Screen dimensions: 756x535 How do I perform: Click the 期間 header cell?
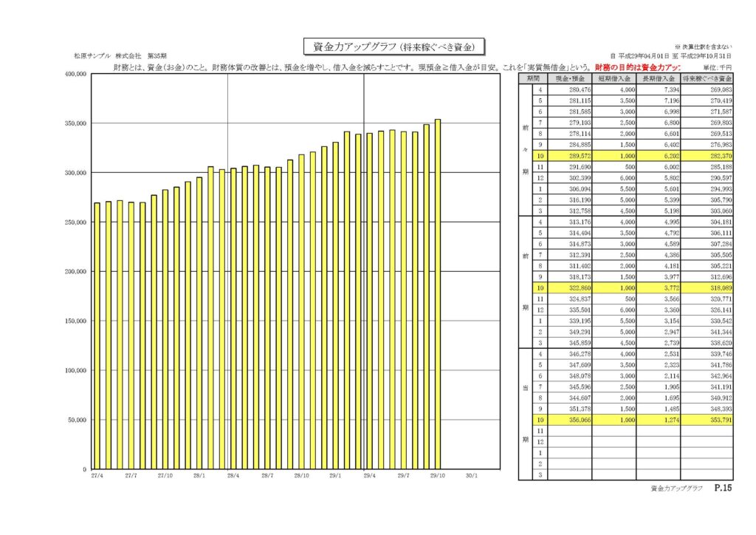(533, 78)
